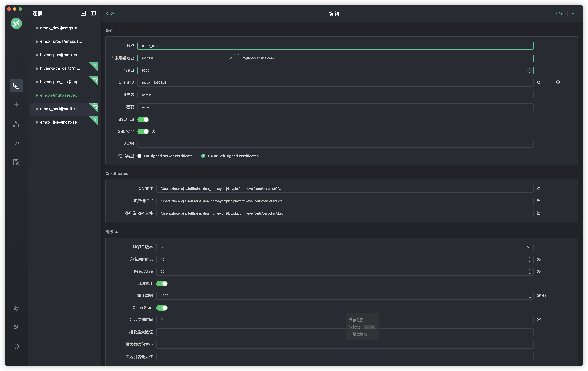Image resolution: width=588 pixels, height=371 pixels.
Task: Browse for client certificate folder icon
Action: coord(538,201)
